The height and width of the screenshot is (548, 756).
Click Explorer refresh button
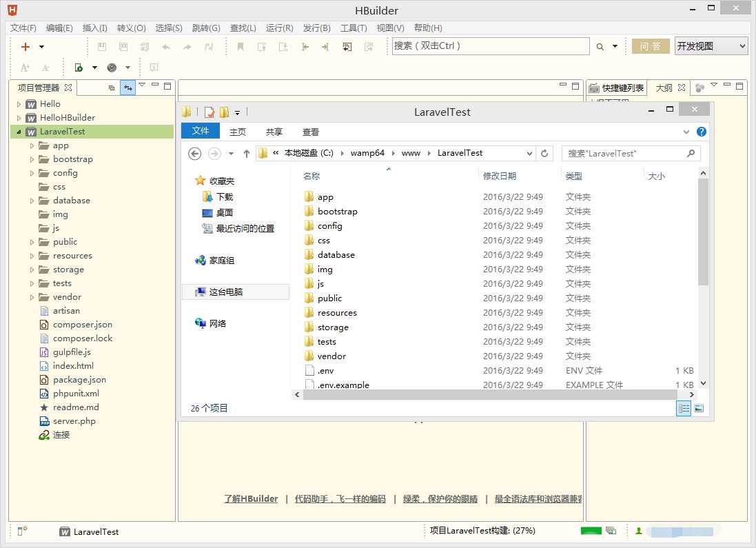(x=544, y=154)
